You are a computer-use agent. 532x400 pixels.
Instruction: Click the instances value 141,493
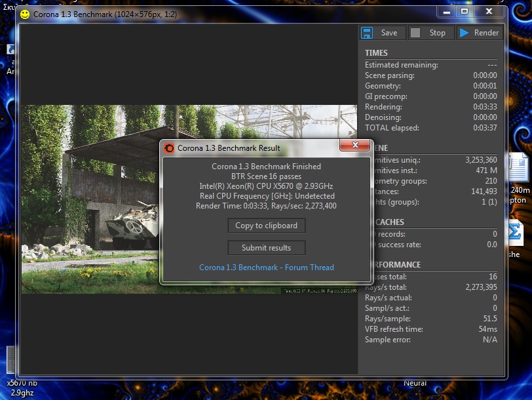pyautogui.click(x=484, y=191)
